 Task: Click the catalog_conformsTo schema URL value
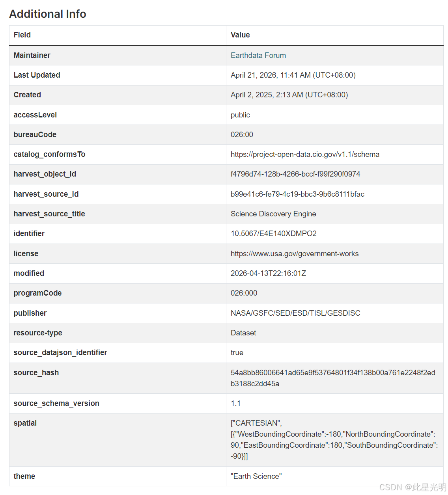pos(305,154)
